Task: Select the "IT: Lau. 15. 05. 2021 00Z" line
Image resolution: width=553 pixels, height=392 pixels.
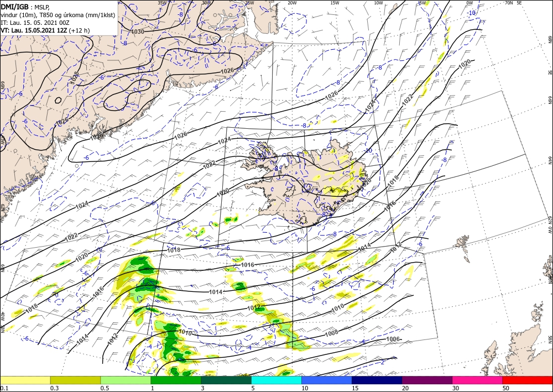Action: click(35, 23)
